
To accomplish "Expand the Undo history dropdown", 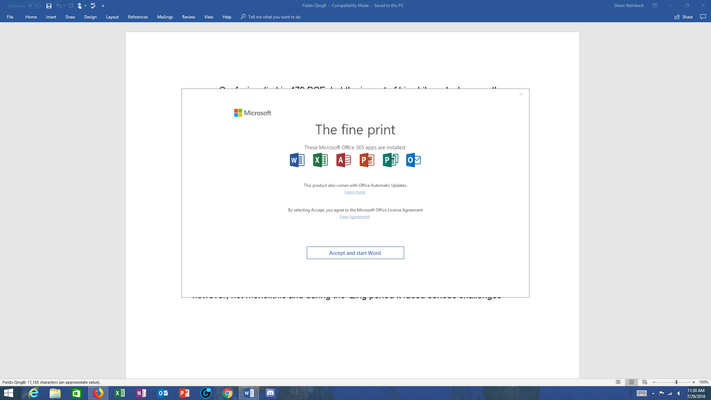I will pos(64,6).
